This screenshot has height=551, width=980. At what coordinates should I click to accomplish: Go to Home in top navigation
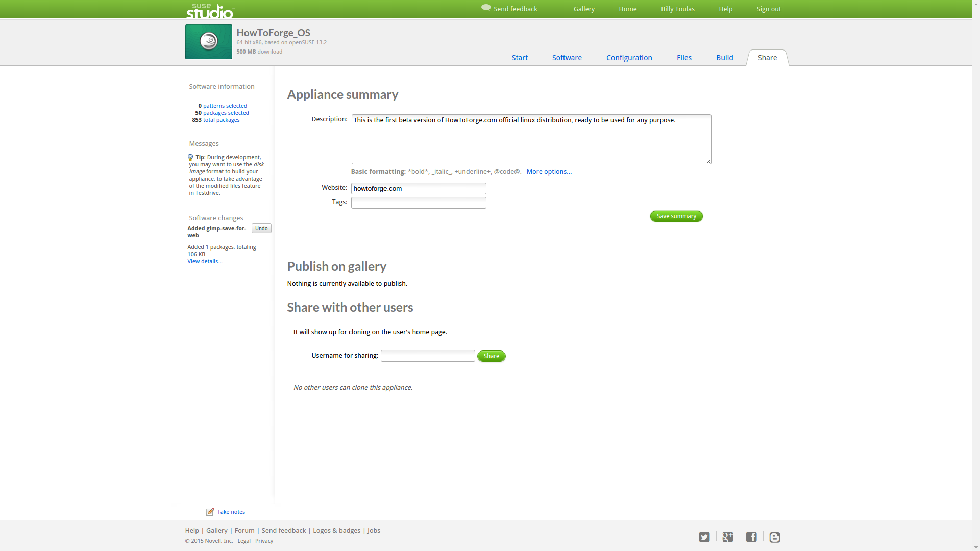click(628, 9)
